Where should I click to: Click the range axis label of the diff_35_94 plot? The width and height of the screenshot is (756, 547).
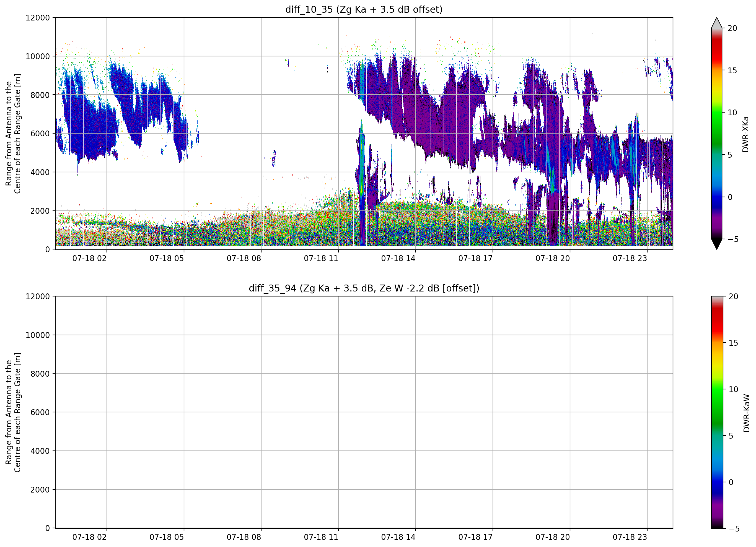[x=13, y=412]
